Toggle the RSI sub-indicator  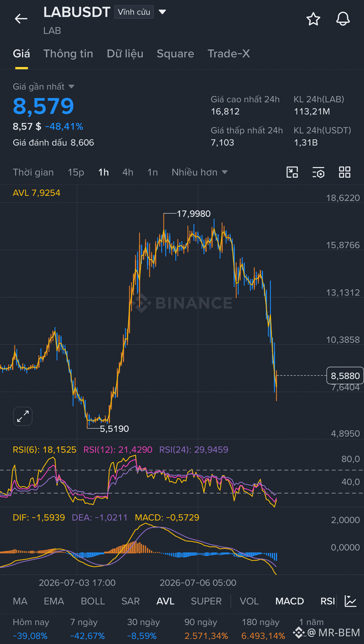(x=327, y=601)
